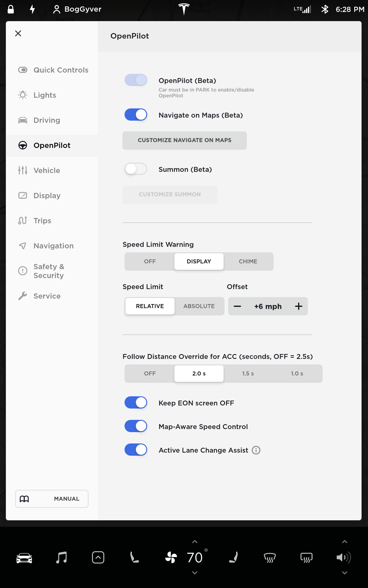Toggle Navigate on Maps (Beta) switch
This screenshot has width=368, height=588.
point(136,115)
